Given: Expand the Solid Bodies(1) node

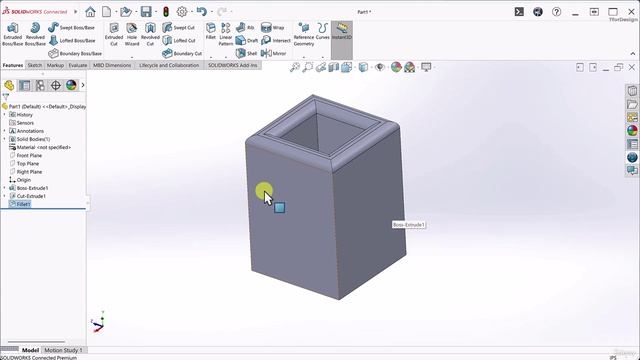Looking at the screenshot, I should point(4,139).
